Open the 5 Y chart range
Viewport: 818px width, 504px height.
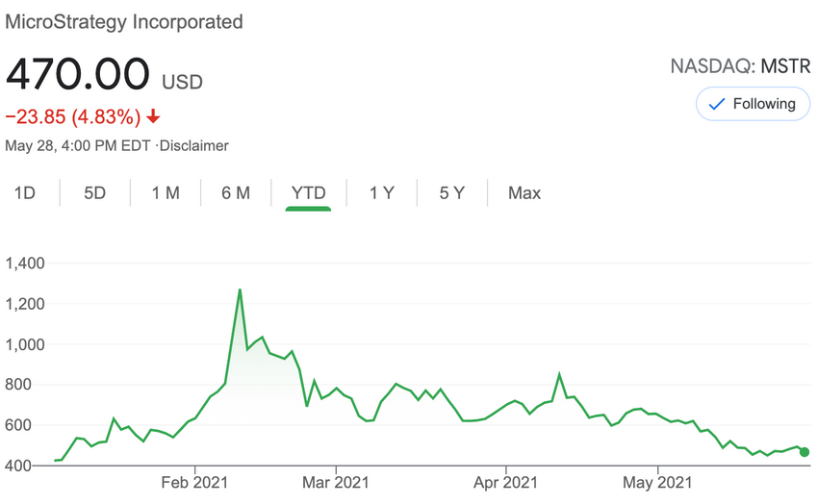[x=451, y=193]
